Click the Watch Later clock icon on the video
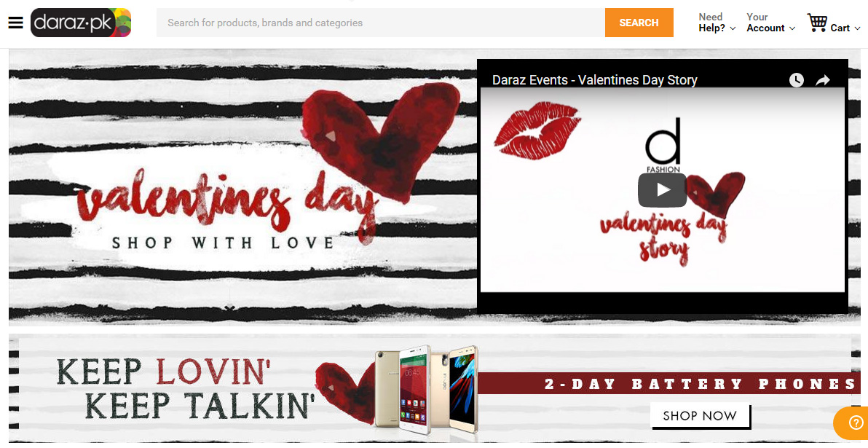Image resolution: width=868 pixels, height=448 pixels. tap(796, 79)
